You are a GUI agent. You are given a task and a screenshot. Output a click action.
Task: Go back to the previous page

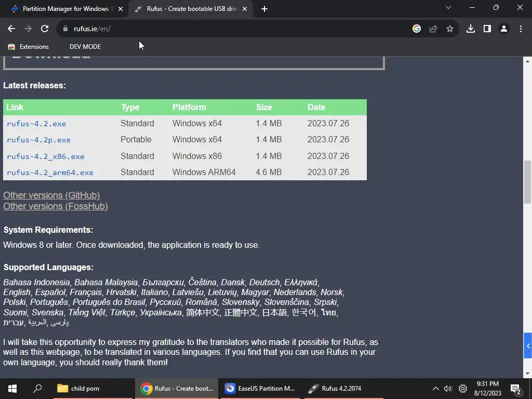[11, 29]
